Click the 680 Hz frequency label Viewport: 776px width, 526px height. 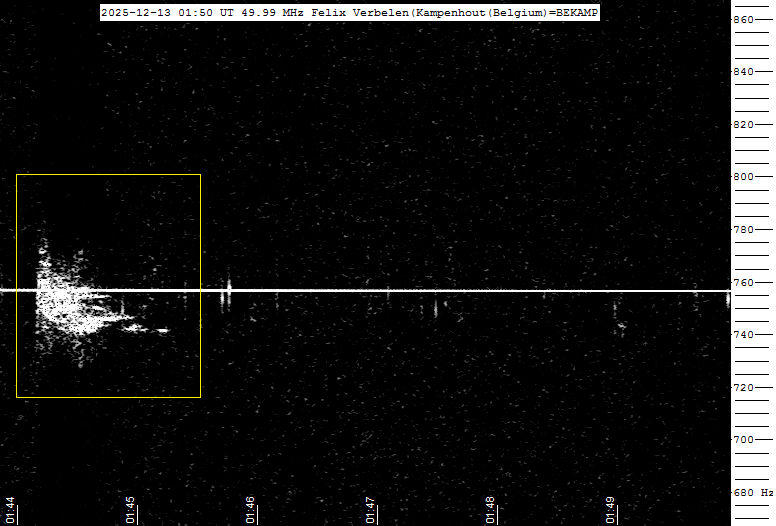752,493
